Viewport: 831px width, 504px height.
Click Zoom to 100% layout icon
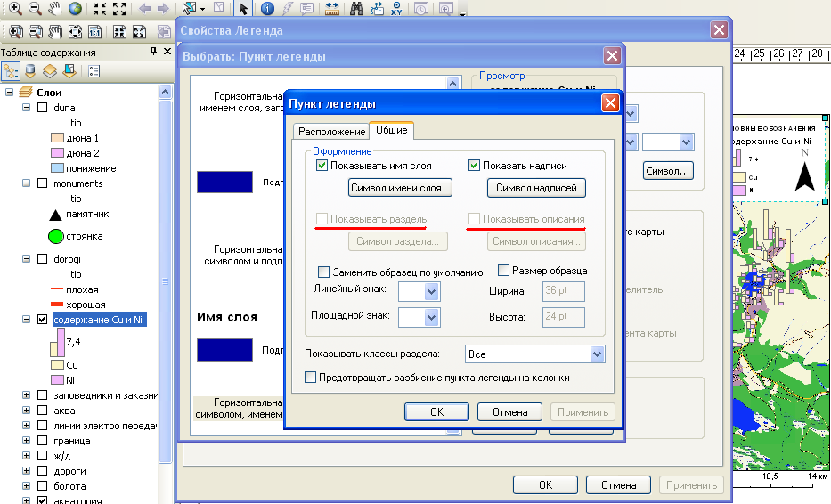(x=95, y=32)
